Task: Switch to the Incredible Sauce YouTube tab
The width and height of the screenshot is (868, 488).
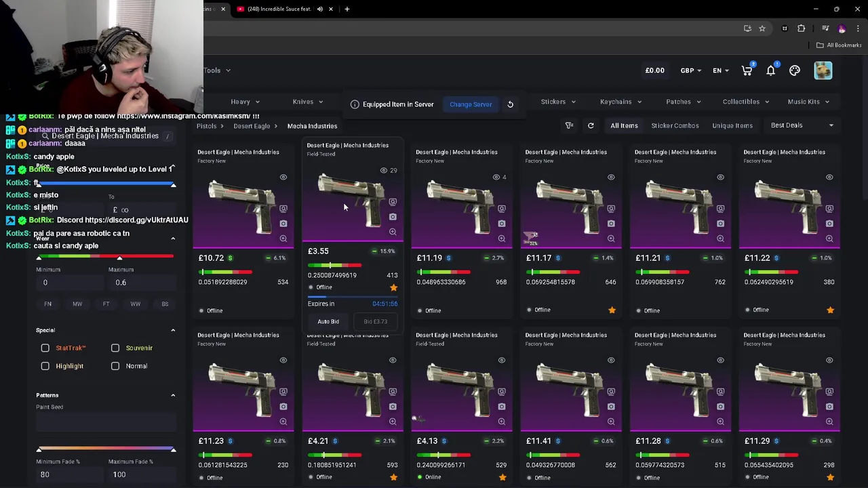Action: tap(279, 9)
